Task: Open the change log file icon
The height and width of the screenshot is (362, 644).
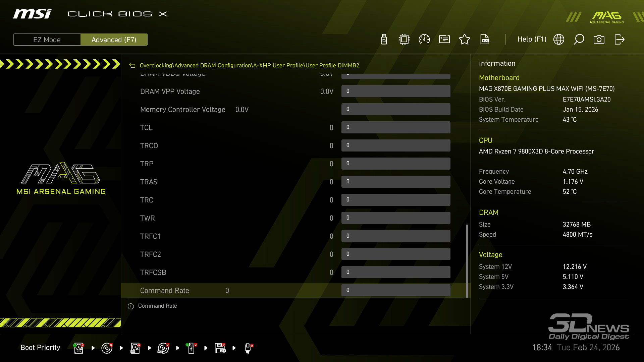Action: 485,40
